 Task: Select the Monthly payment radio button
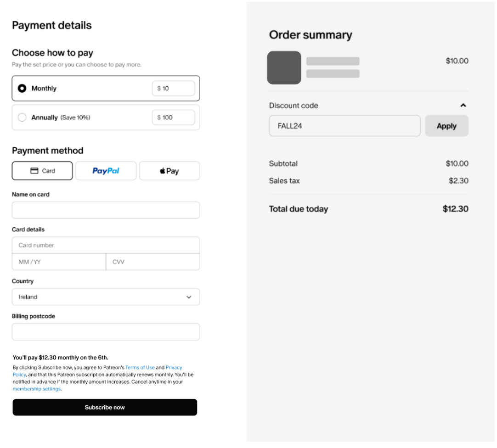(22, 89)
